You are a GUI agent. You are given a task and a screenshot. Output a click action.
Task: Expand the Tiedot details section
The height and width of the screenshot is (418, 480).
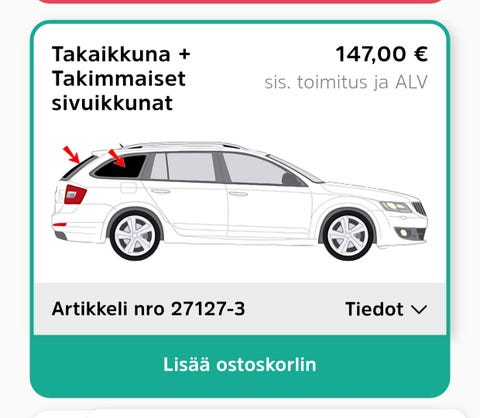[x=386, y=309]
